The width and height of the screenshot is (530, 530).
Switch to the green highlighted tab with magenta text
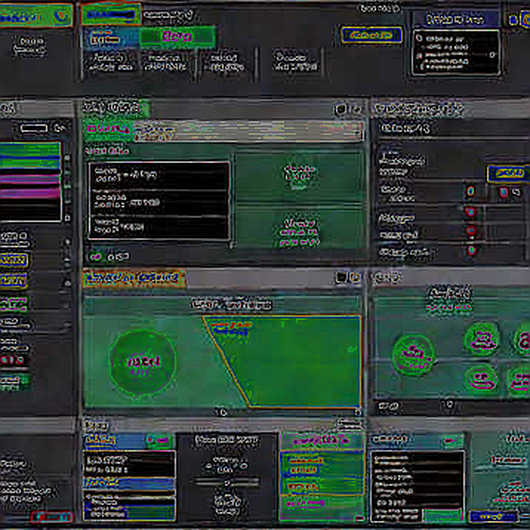click(x=177, y=37)
